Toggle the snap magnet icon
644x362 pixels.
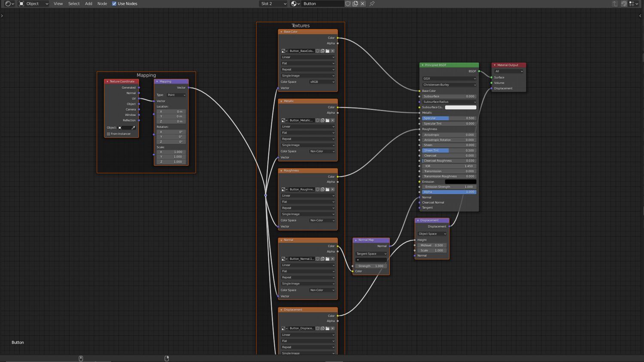(624, 4)
